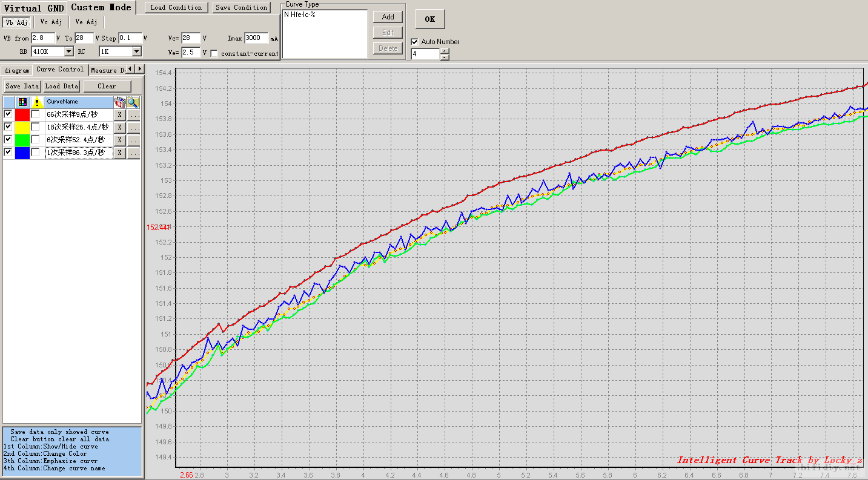Increase the Auto Number spinner value
This screenshot has width=868, height=480.
[445, 51]
